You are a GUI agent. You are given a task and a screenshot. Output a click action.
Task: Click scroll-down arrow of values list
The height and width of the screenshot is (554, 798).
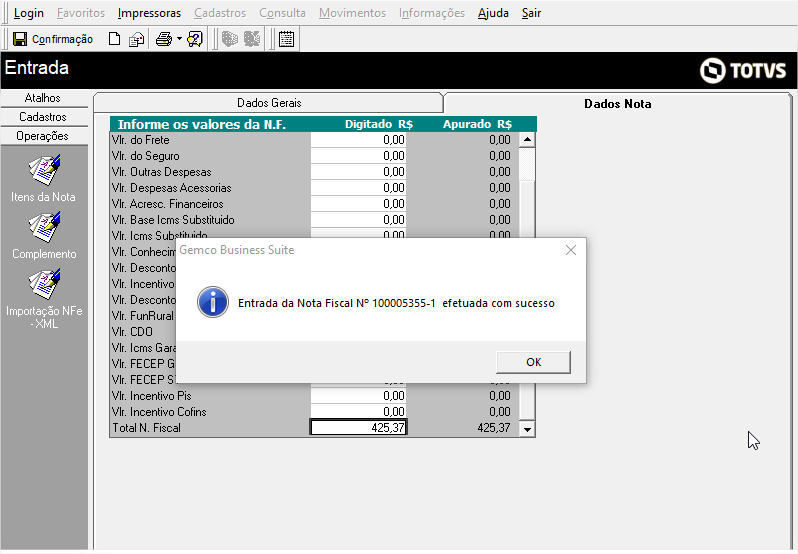pos(527,429)
